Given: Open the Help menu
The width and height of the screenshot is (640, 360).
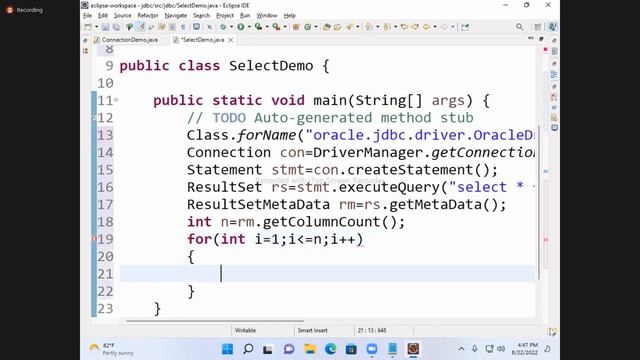Looking at the screenshot, I should 289,16.
